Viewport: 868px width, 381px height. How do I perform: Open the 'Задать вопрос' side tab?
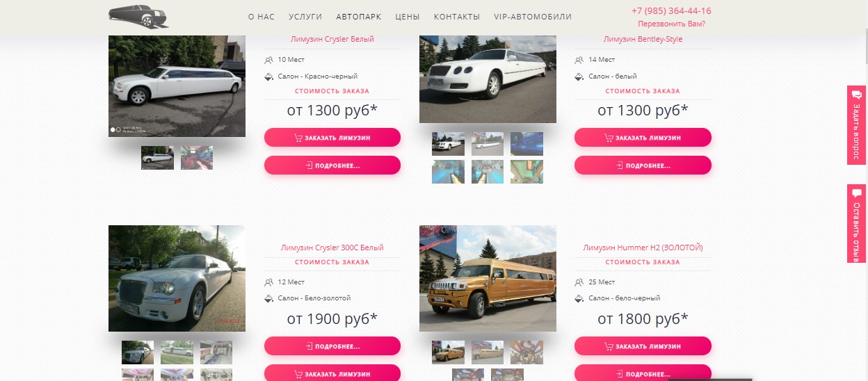pos(857,125)
